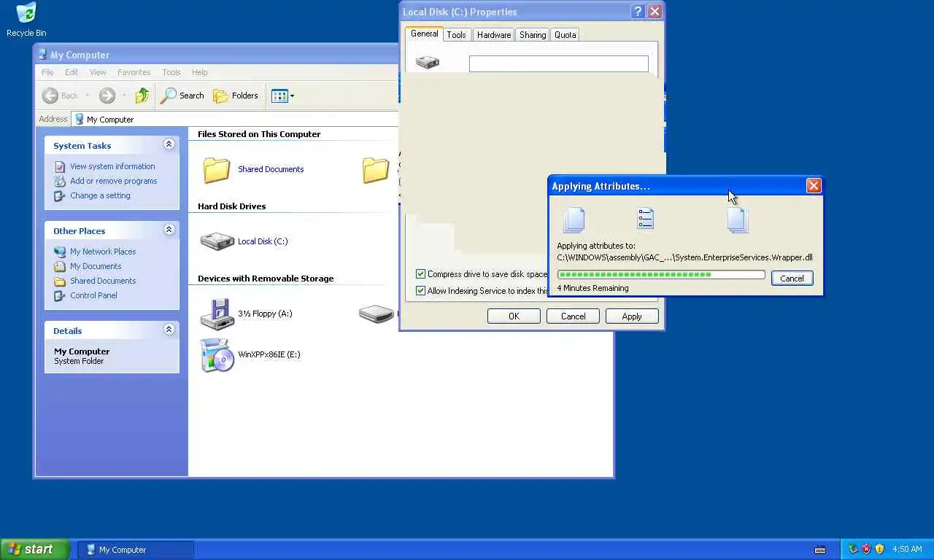934x560 pixels.
Task: Select the Local Disk (C:) drive icon
Action: coord(217,241)
